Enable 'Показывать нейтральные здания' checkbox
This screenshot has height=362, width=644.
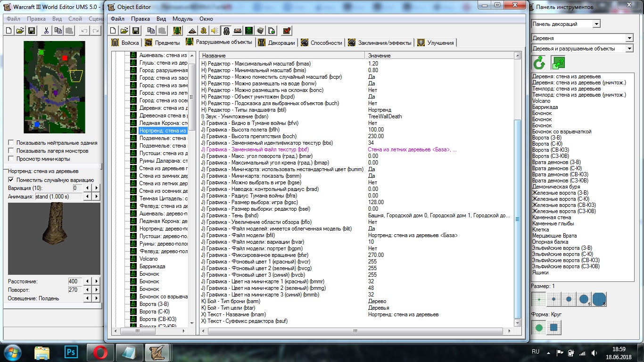11,143
